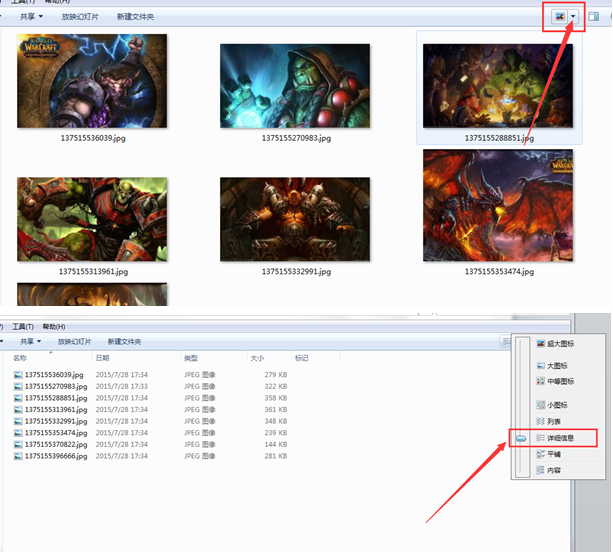The height and width of the screenshot is (552, 613).
Task: Click the 358 KB size cell
Action: tap(276, 398)
